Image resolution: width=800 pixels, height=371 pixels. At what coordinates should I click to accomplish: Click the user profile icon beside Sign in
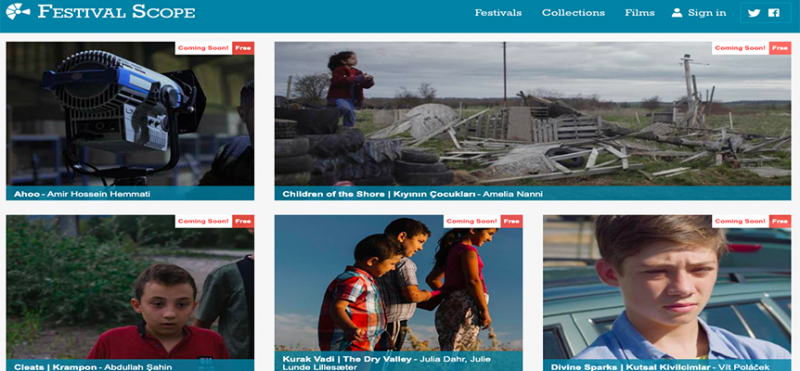click(x=677, y=13)
